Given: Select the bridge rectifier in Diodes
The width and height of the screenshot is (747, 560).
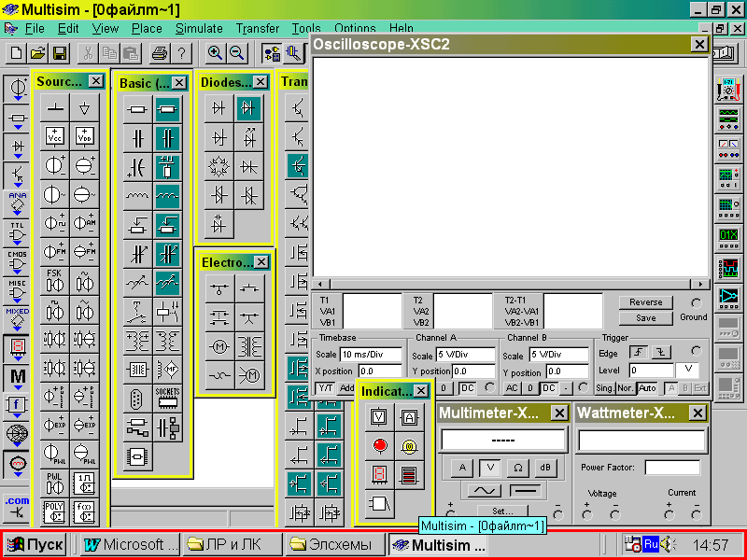Looking at the screenshot, I should tap(219, 166).
